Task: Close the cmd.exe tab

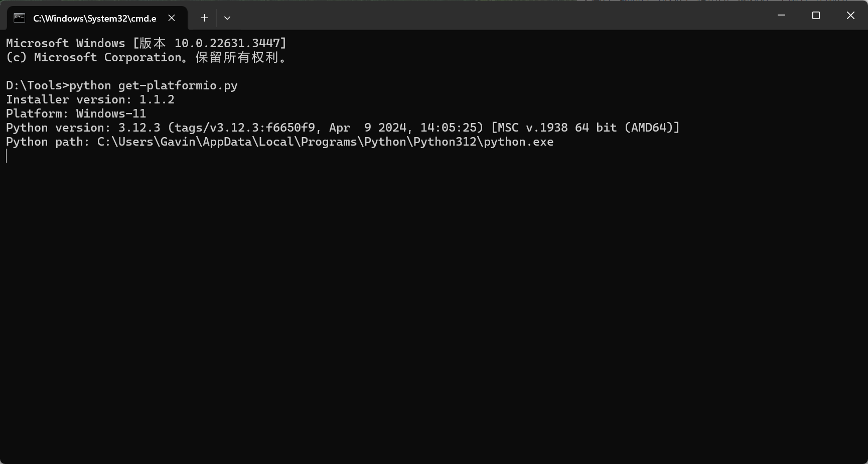Action: click(x=172, y=18)
